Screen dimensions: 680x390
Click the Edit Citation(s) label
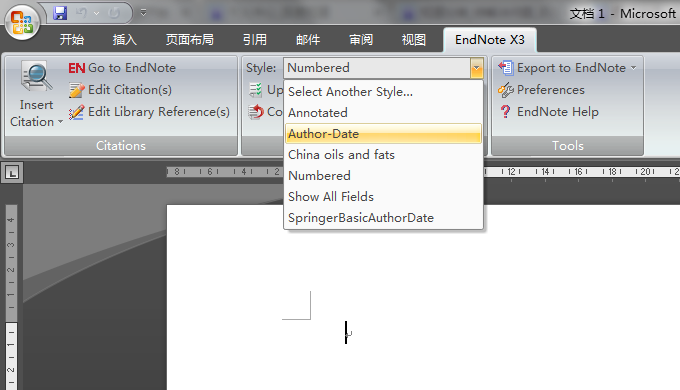(x=130, y=90)
